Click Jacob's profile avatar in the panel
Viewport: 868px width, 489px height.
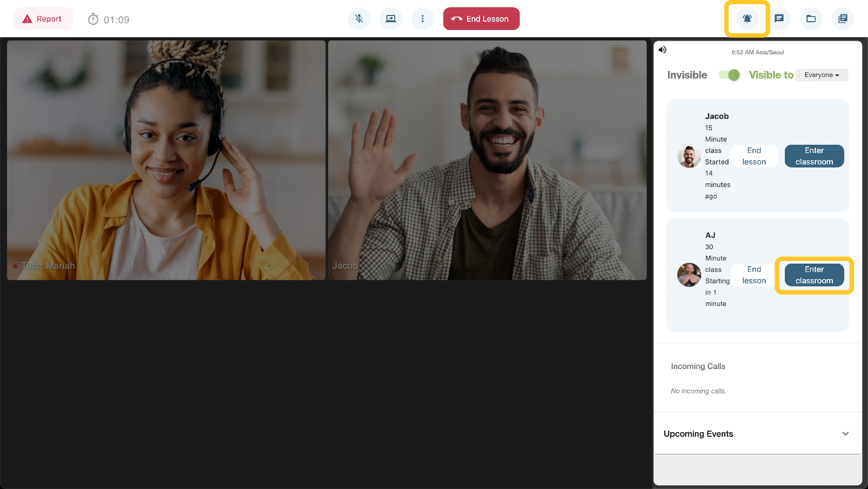689,157
